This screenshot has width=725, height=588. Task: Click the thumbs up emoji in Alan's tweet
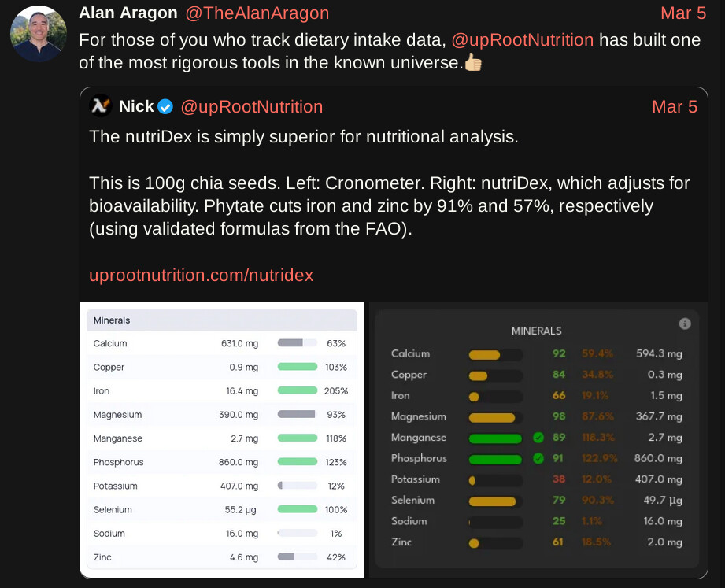(473, 63)
